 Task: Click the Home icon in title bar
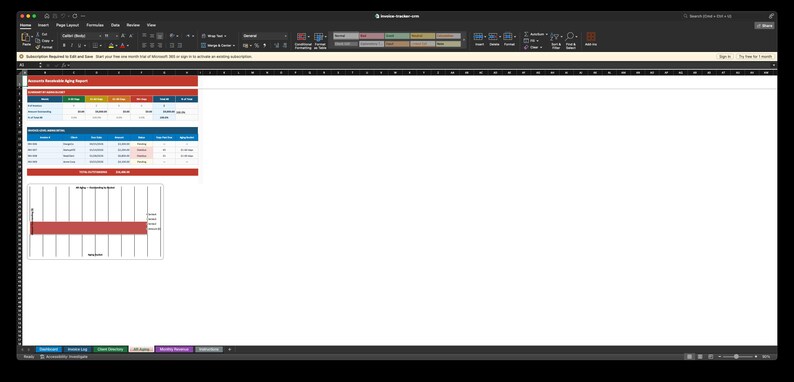coord(47,16)
